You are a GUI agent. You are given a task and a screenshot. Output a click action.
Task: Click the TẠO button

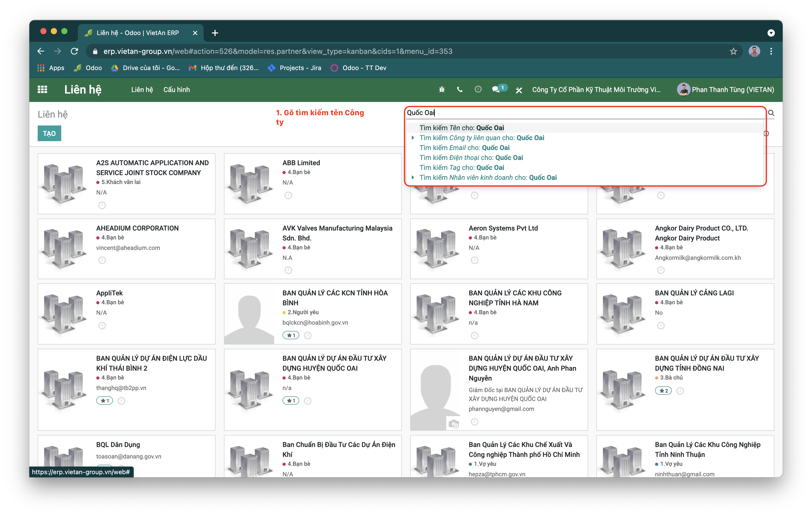tap(49, 134)
